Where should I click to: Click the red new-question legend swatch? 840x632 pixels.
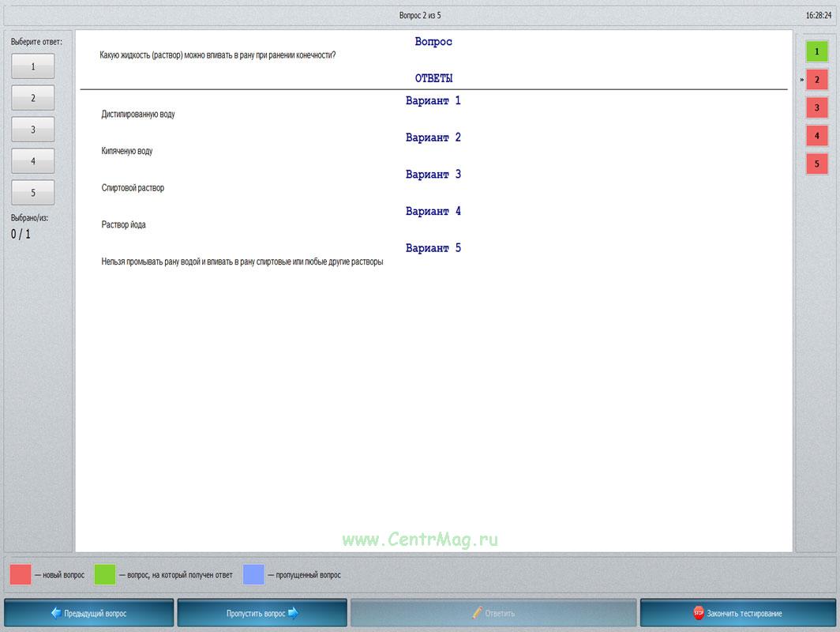pos(21,574)
